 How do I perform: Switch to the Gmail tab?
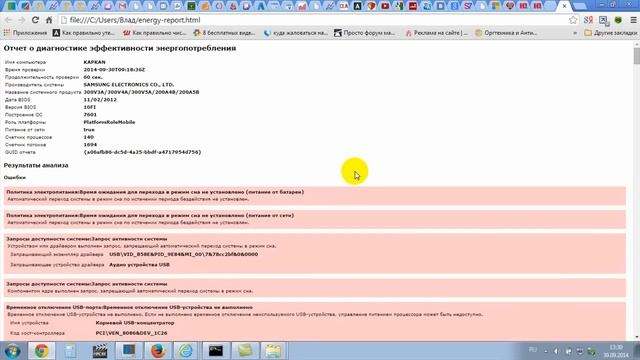pyautogui.click(x=122, y=6)
